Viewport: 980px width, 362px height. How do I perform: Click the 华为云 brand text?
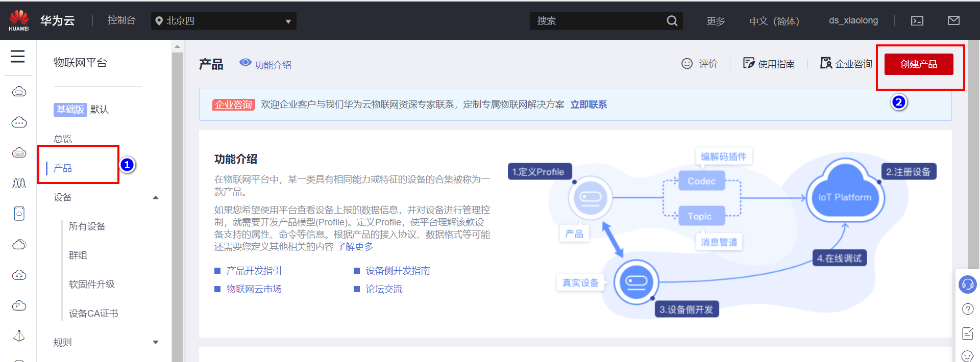[x=58, y=20]
